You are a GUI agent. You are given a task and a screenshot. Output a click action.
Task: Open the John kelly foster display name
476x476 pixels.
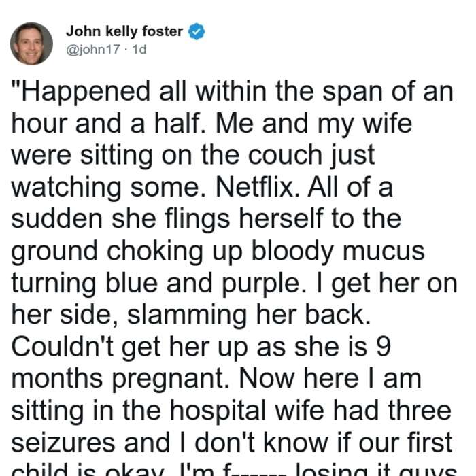click(124, 31)
